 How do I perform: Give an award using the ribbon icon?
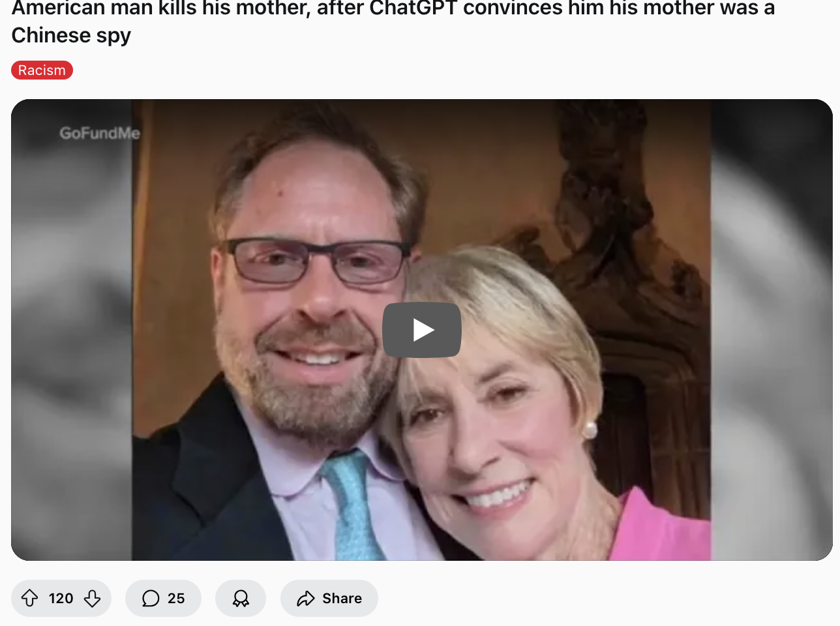241,598
